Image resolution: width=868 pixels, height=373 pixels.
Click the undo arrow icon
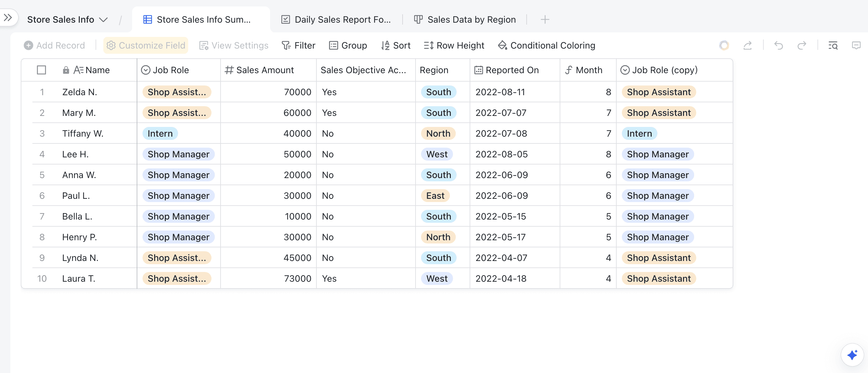coord(778,45)
